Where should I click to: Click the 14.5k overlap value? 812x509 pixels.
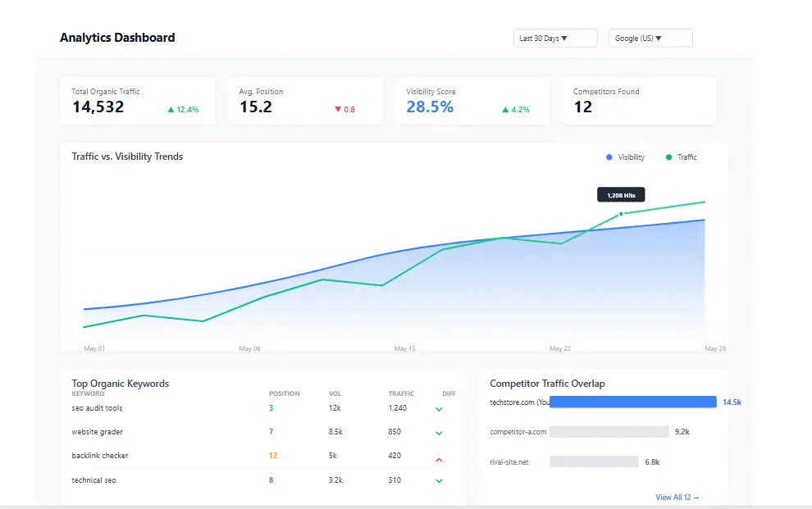(732, 402)
